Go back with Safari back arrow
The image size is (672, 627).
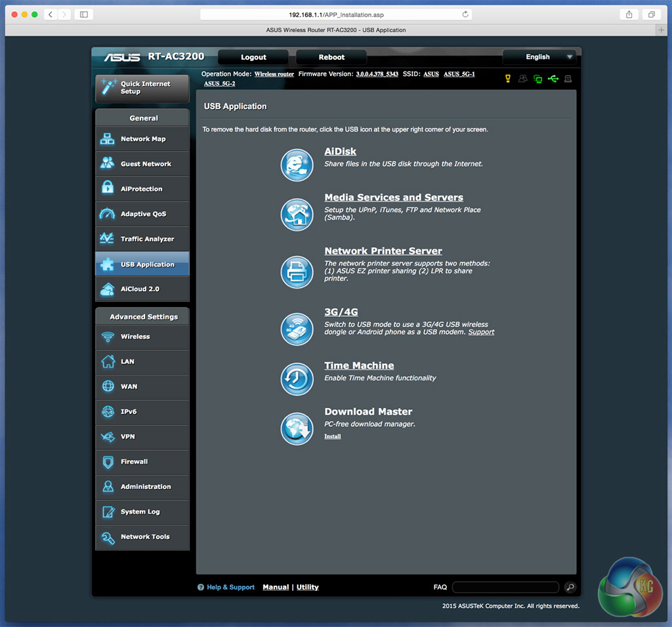[51, 14]
